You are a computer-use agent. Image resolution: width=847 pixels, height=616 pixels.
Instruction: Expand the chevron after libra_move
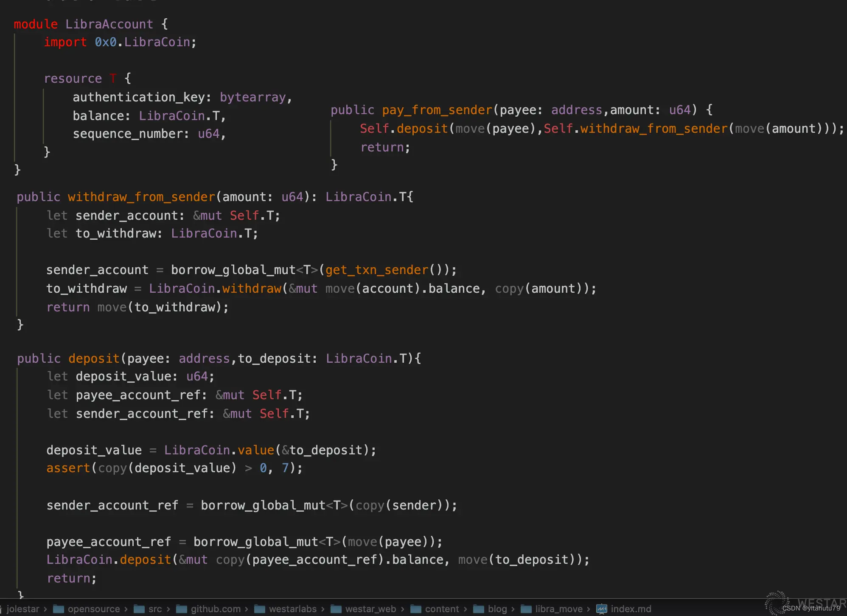click(589, 609)
